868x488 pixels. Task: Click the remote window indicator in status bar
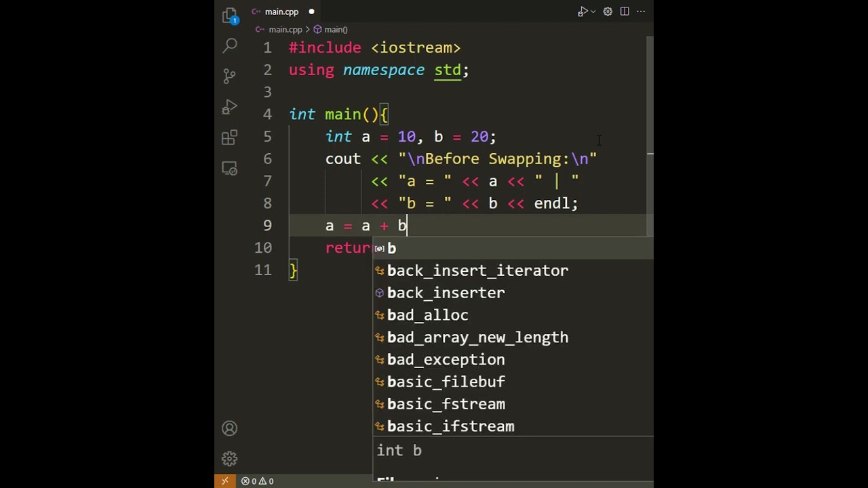coord(224,481)
